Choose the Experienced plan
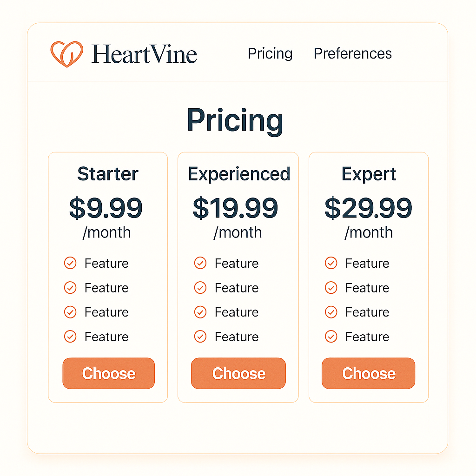 pos(238,373)
